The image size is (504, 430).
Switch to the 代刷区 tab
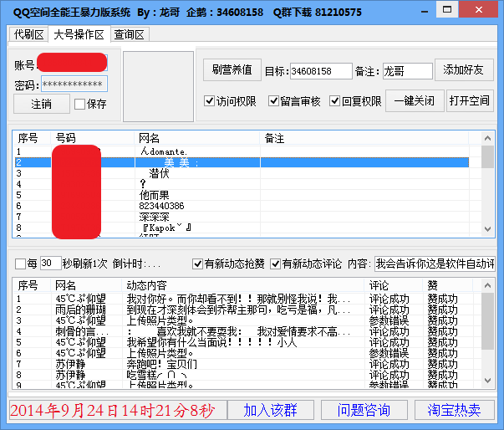click(28, 34)
